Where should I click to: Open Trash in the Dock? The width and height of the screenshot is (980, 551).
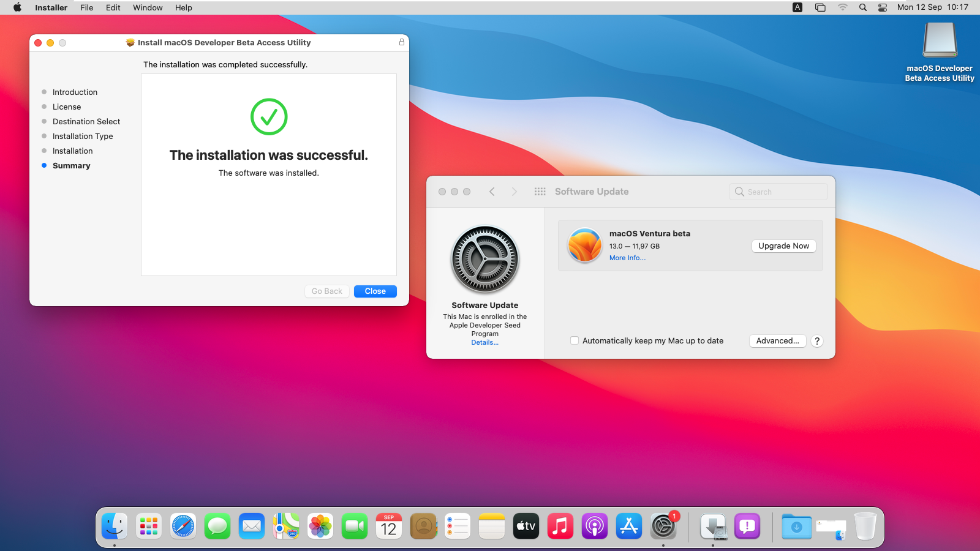(865, 526)
